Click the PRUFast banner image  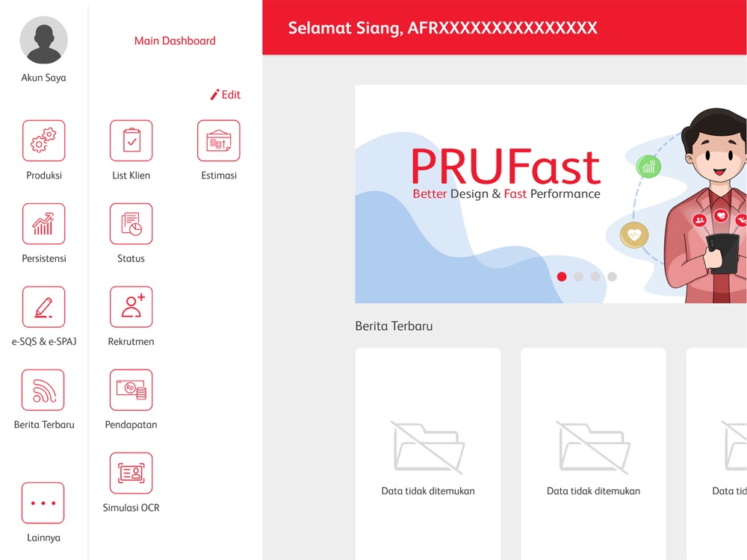click(551, 194)
